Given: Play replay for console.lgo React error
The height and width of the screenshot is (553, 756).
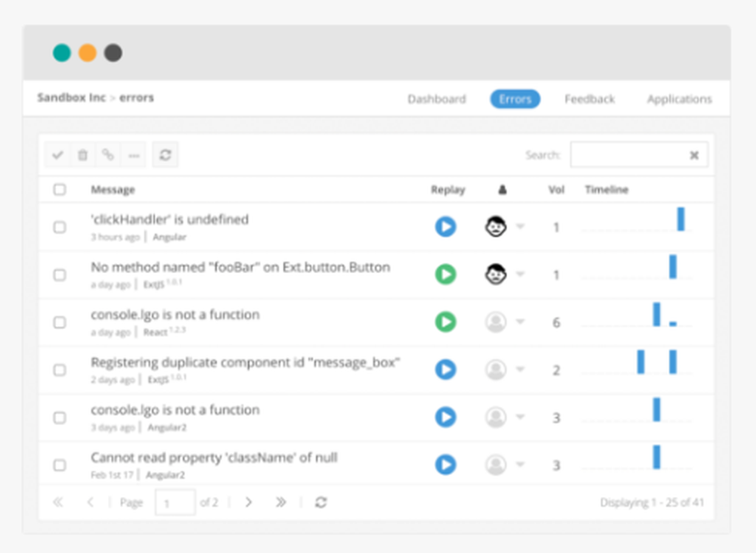Looking at the screenshot, I should tap(445, 322).
